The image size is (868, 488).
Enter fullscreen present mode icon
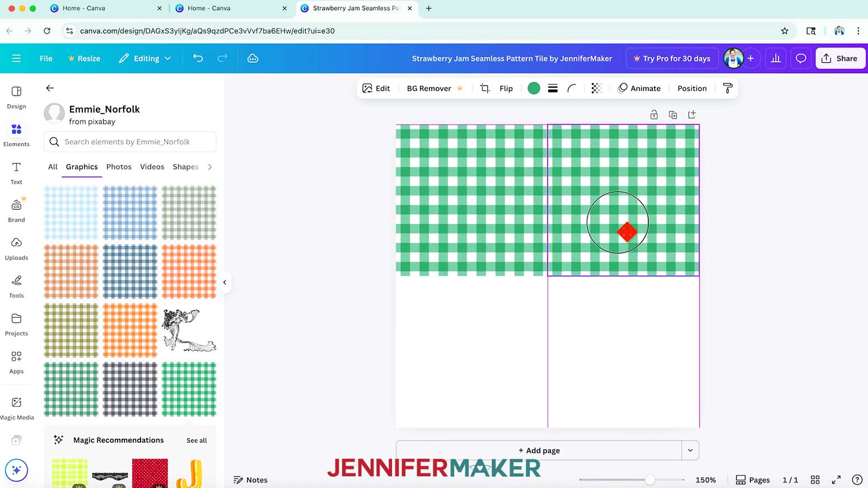click(x=836, y=480)
